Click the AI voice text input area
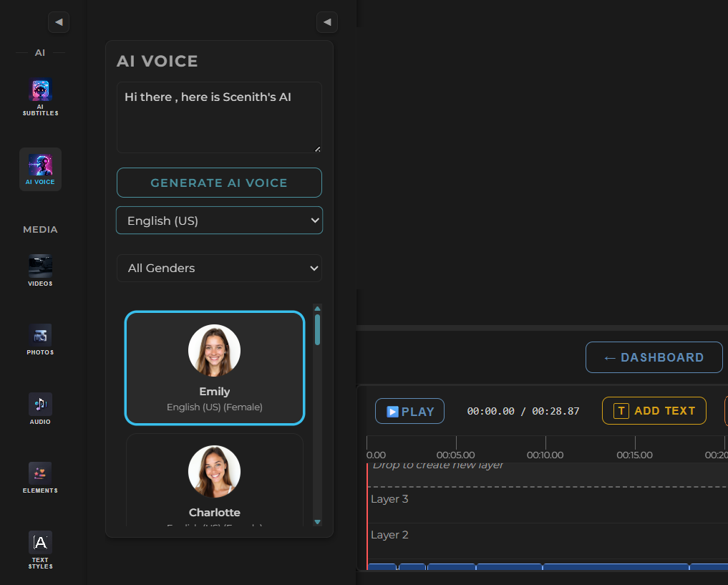 coord(219,117)
